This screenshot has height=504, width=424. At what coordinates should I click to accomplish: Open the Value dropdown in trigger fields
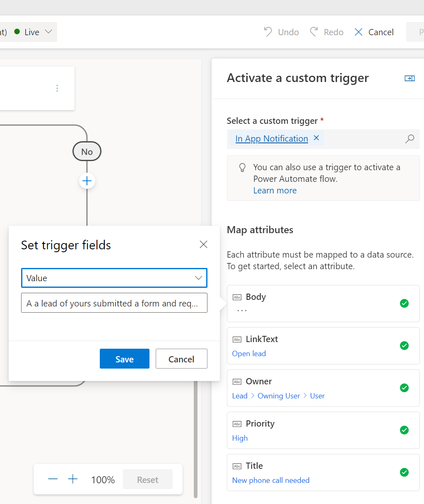[x=114, y=278]
